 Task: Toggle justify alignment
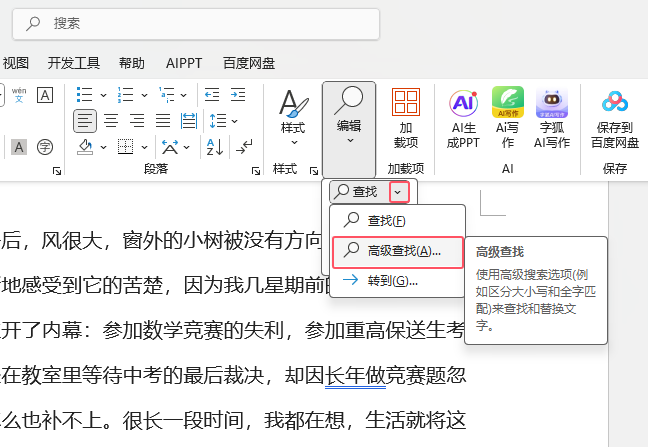click(x=163, y=121)
